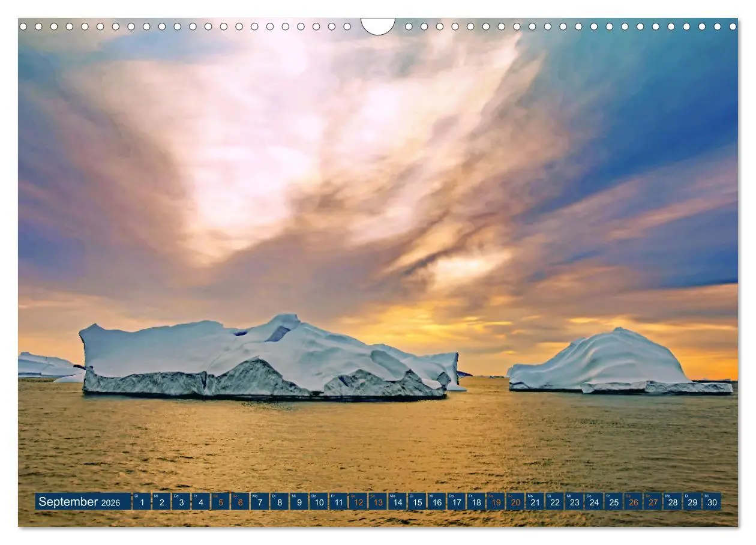Image resolution: width=756 pixels, height=545 pixels.
Task: Click the "September 2026" month label
Action: 83,502
